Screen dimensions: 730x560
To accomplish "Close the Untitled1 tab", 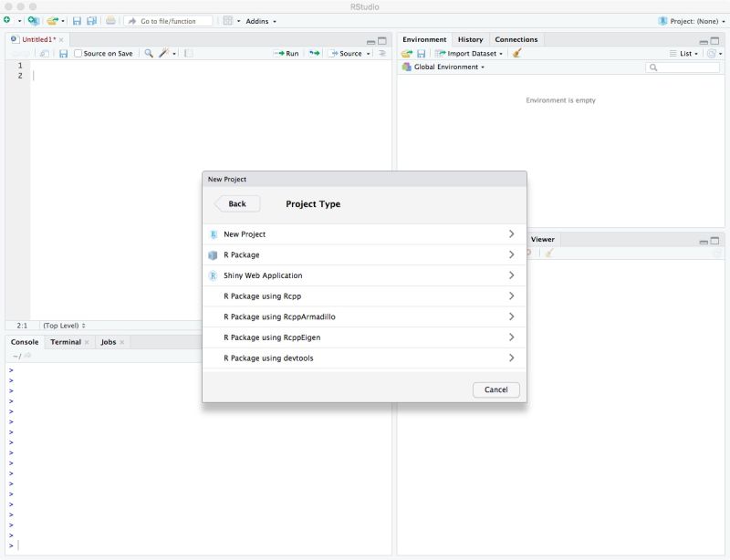I will [x=61, y=40].
